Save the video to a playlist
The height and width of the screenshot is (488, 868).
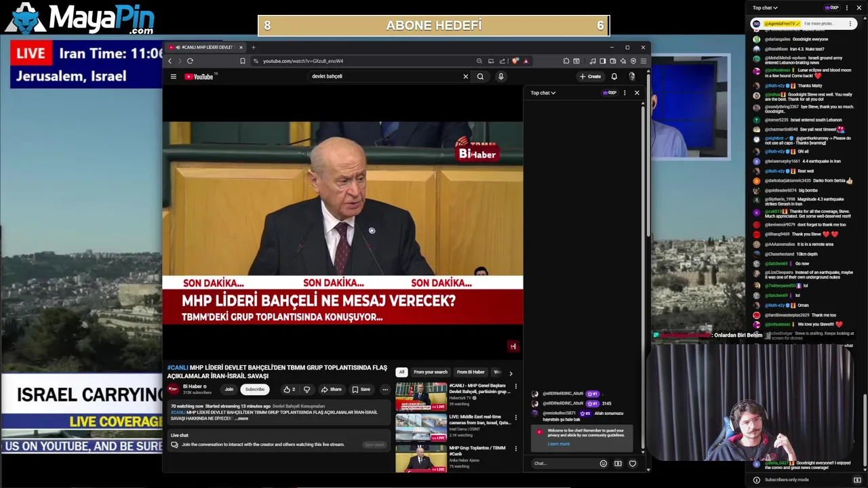tap(361, 390)
